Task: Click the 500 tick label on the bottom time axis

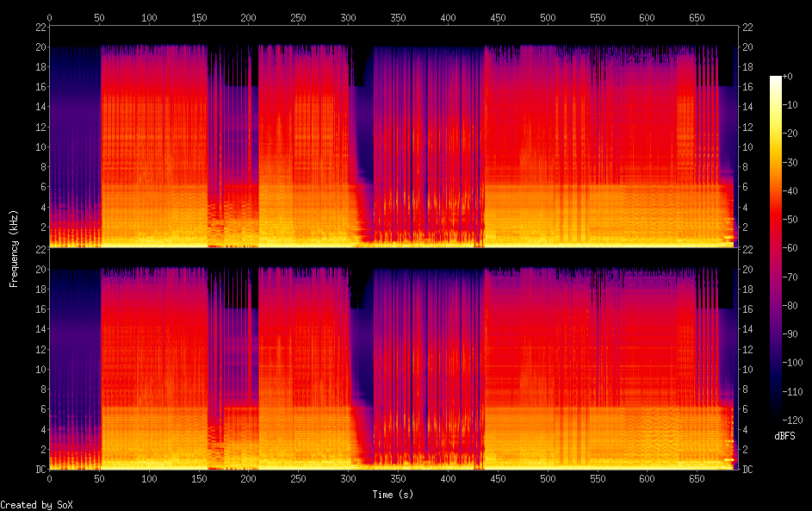Action: point(548,478)
